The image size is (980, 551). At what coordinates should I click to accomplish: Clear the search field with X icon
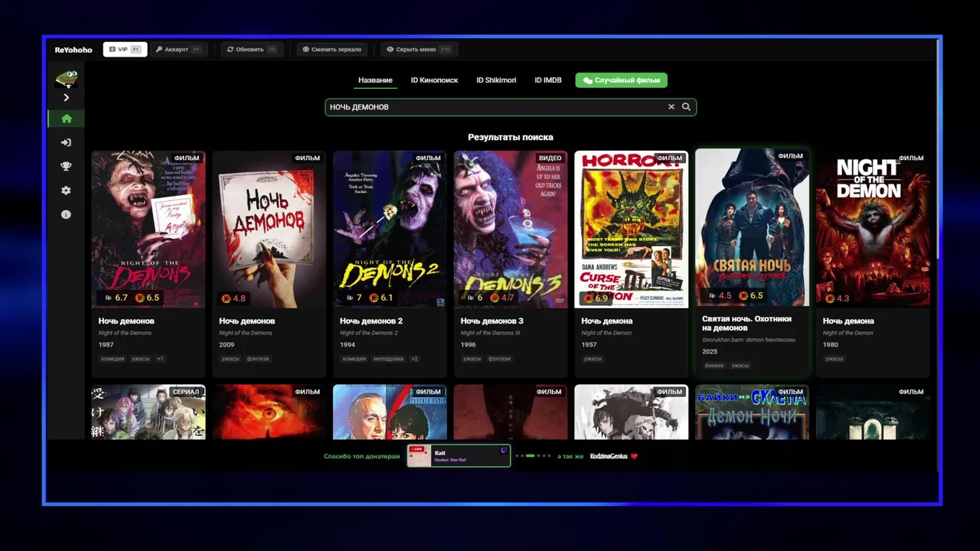[x=671, y=107]
